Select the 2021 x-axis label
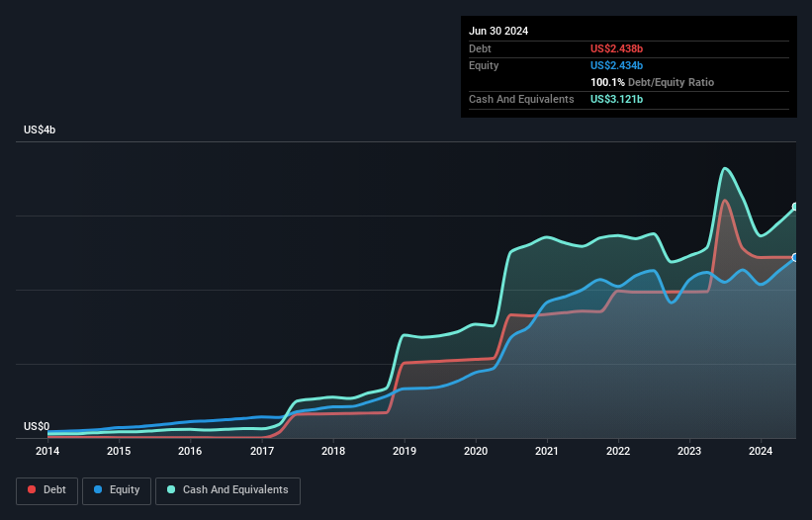 coord(547,451)
